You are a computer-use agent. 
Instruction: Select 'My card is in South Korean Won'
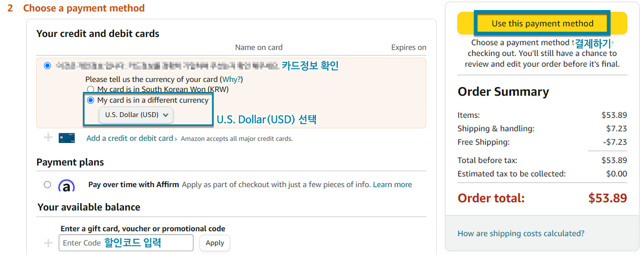tap(91, 89)
